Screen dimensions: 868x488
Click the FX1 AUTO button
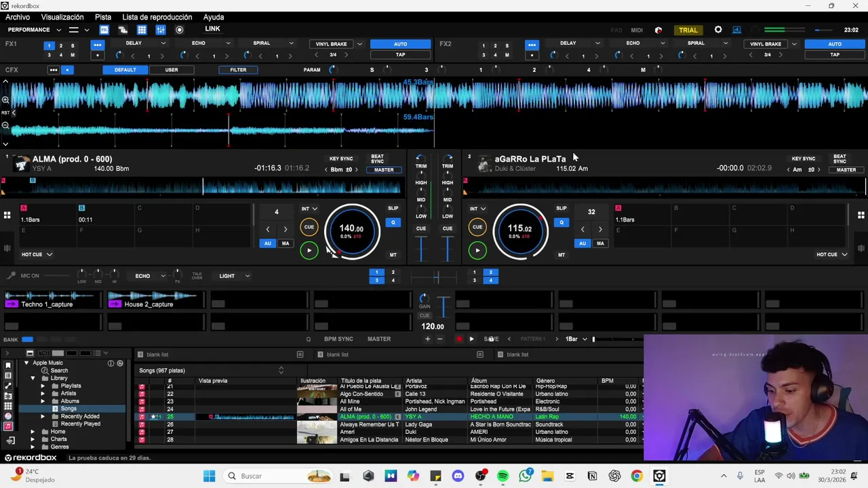(400, 44)
